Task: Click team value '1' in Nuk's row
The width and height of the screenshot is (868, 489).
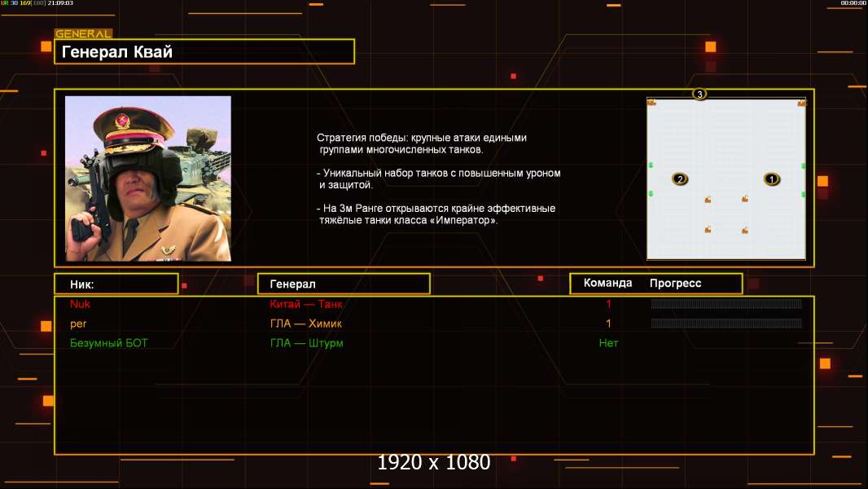Action: pyautogui.click(x=608, y=304)
